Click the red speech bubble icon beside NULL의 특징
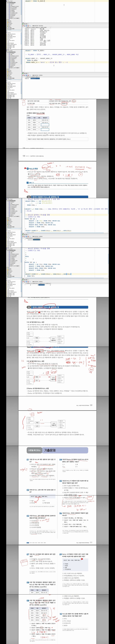 coord(25,169)
